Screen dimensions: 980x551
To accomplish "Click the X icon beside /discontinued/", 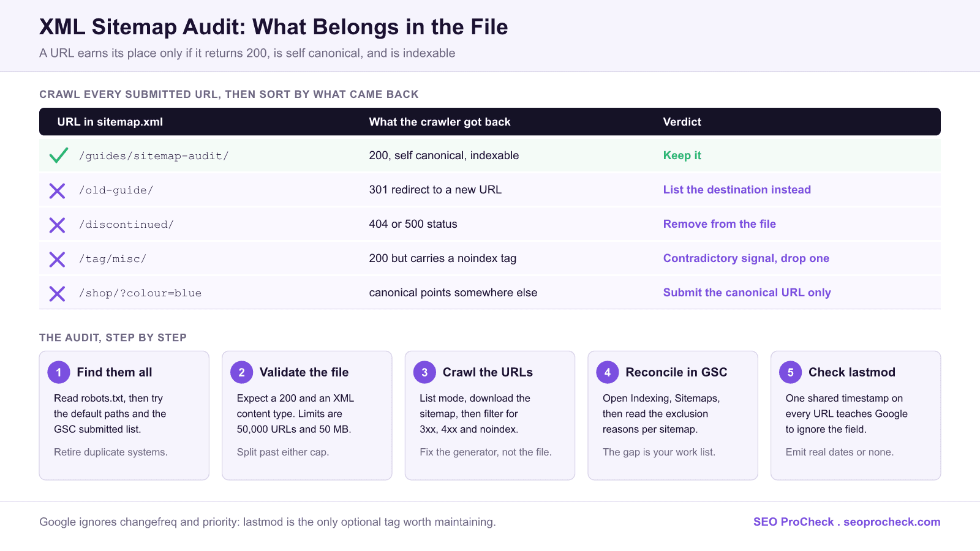I will click(57, 225).
